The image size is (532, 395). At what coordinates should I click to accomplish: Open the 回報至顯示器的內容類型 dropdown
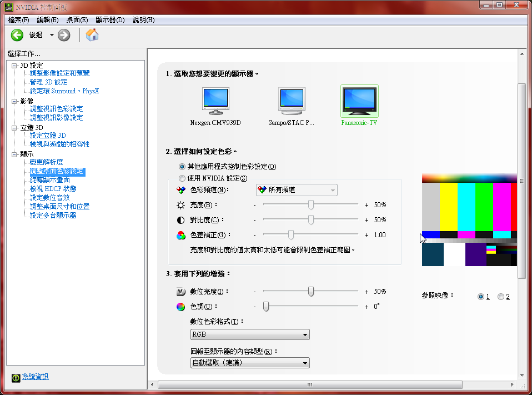(x=250, y=363)
